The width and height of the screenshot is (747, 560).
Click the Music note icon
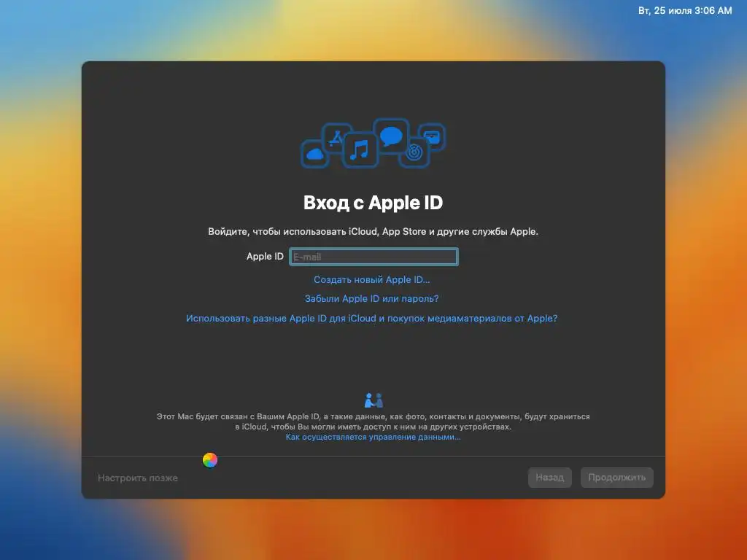[360, 150]
